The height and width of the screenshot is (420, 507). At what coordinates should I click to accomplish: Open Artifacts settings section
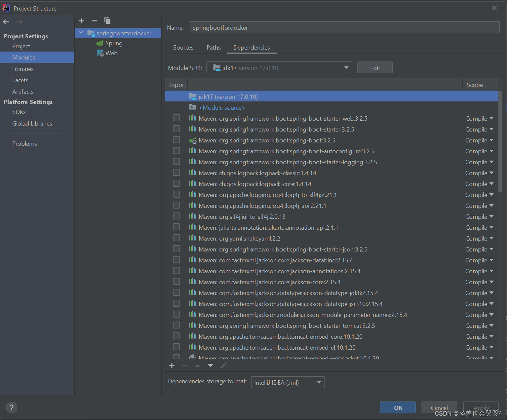pos(23,92)
